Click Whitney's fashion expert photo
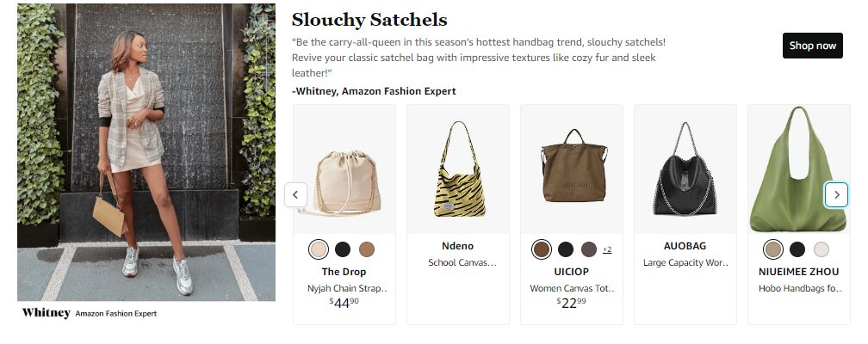This screenshot has width=868, height=344. coord(146,152)
